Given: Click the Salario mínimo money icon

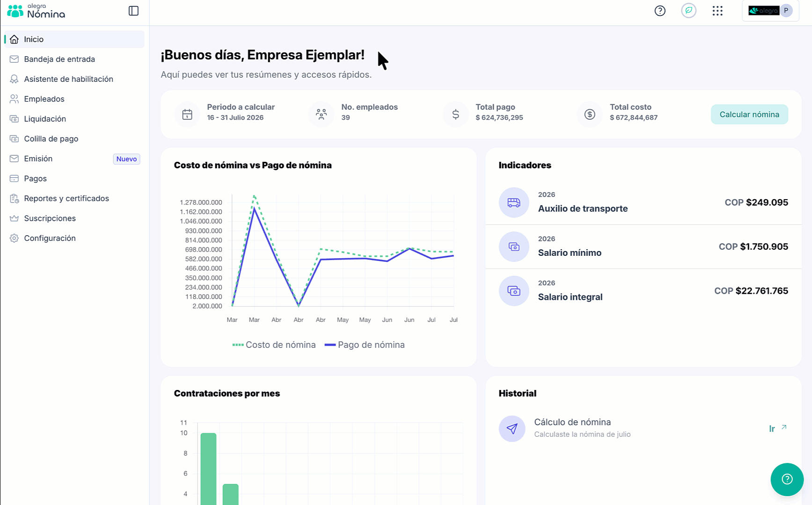Looking at the screenshot, I should 514,246.
